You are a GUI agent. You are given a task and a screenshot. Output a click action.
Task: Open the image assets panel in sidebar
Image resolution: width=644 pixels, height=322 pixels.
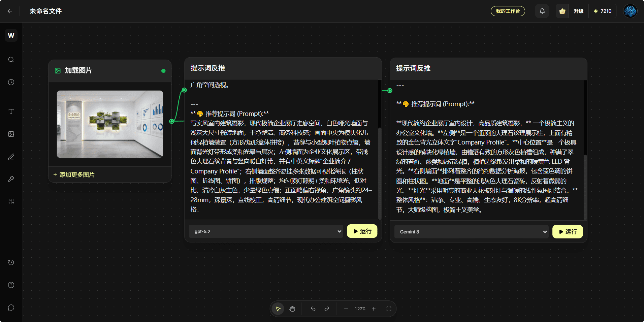click(x=11, y=134)
